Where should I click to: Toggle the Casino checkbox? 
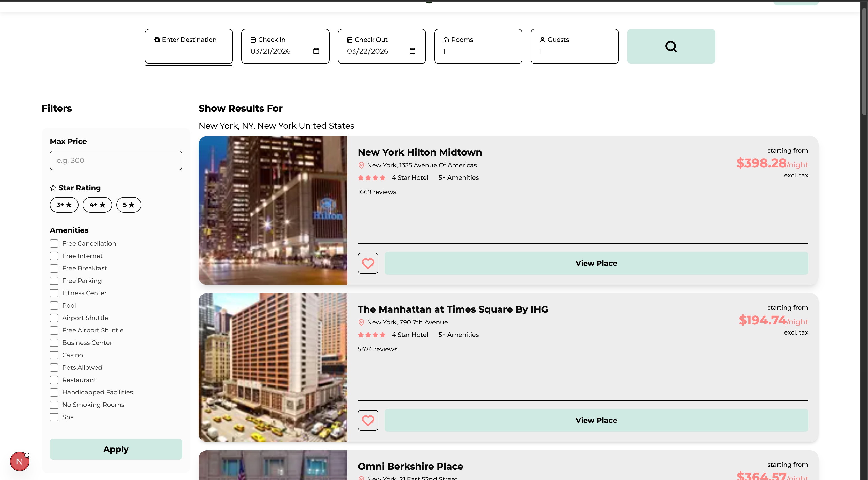click(x=54, y=355)
